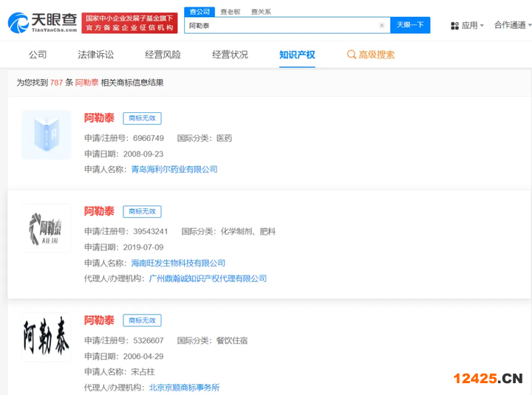Select the 知识产权 tab
Viewport: 532px width, 395px height.
297,55
